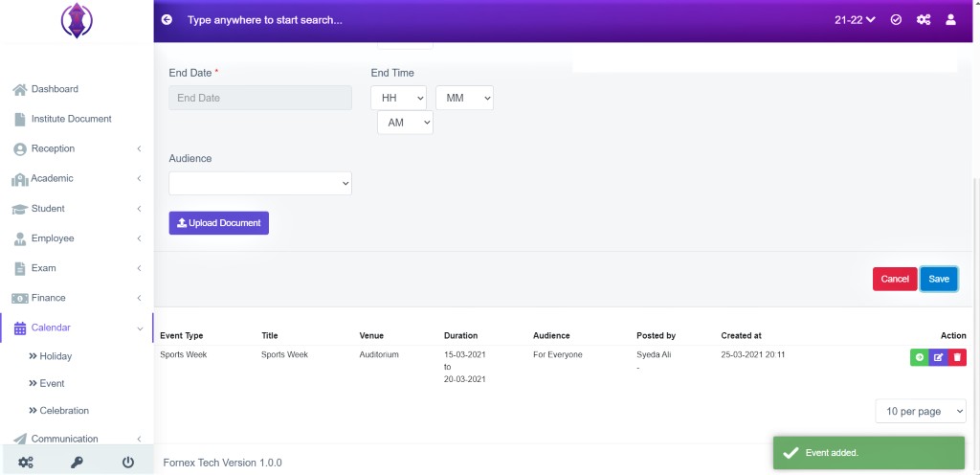Click the 25-03-2021 20:11 created cell
980x475 pixels.
[753, 355]
